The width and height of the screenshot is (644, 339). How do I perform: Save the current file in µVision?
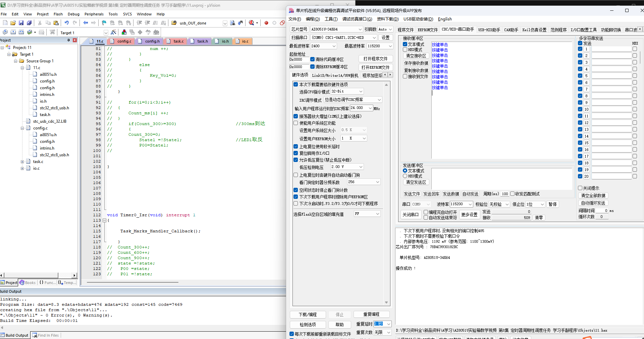tap(21, 23)
